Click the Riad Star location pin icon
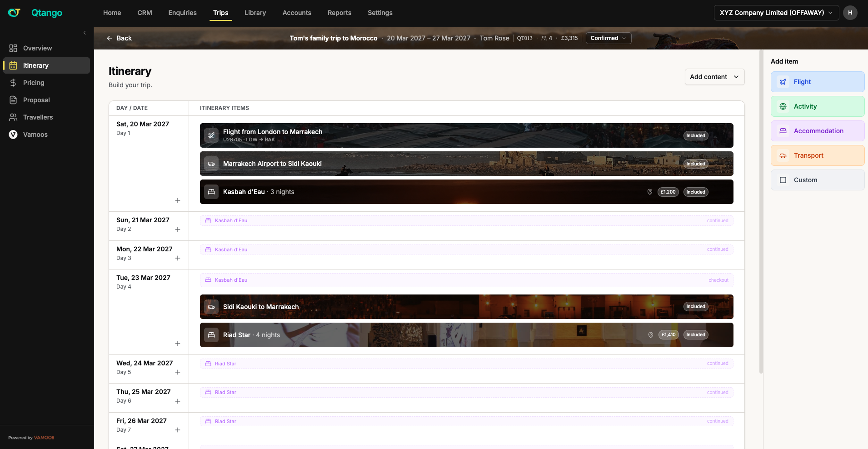 tap(651, 335)
